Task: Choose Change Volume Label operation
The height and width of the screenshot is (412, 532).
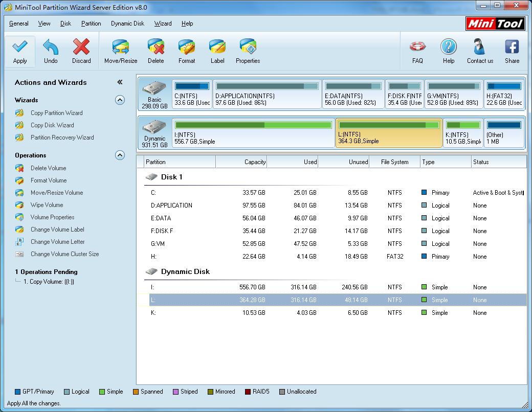Action: tap(57, 229)
